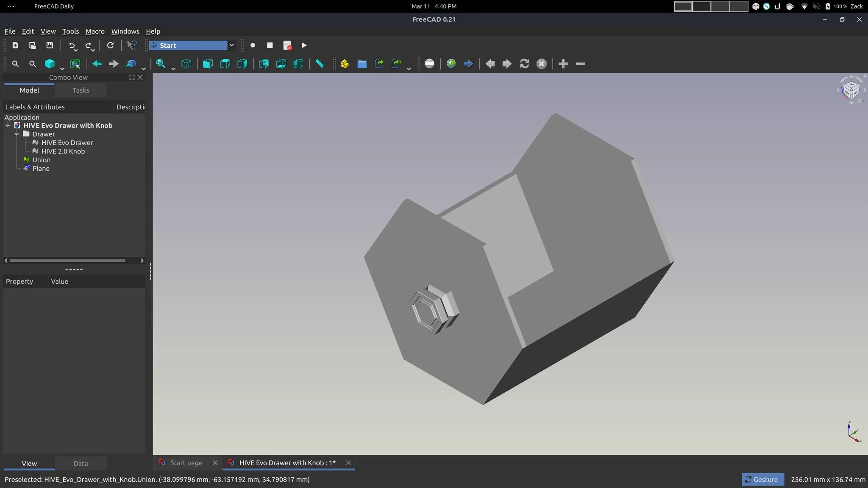Create a new Part with the yellow icon
Viewport: 868px width, 488px height.
coord(345,64)
